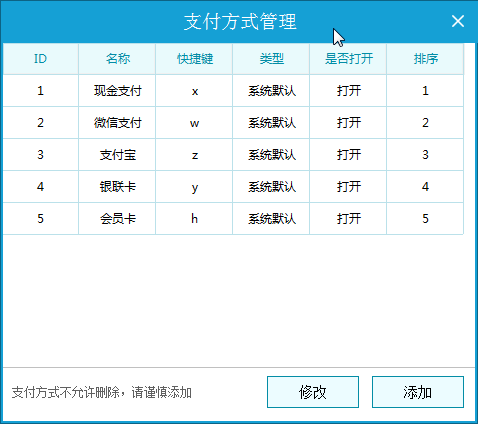Click 系统默认 type cell in 银联卡 row
Image resolution: width=478 pixels, height=424 pixels.
click(x=271, y=187)
